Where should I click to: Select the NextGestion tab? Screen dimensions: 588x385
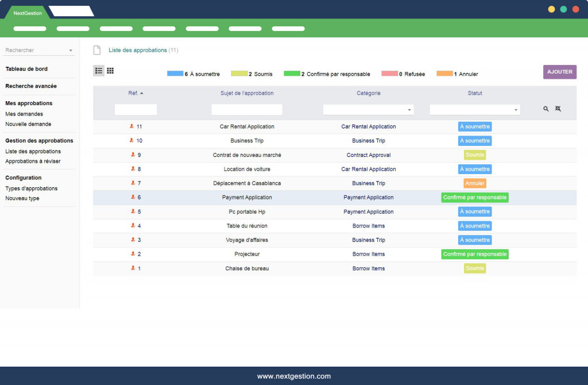click(x=28, y=13)
